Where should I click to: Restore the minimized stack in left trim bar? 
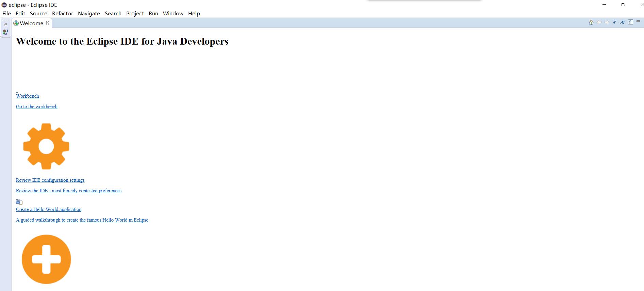pos(5,25)
